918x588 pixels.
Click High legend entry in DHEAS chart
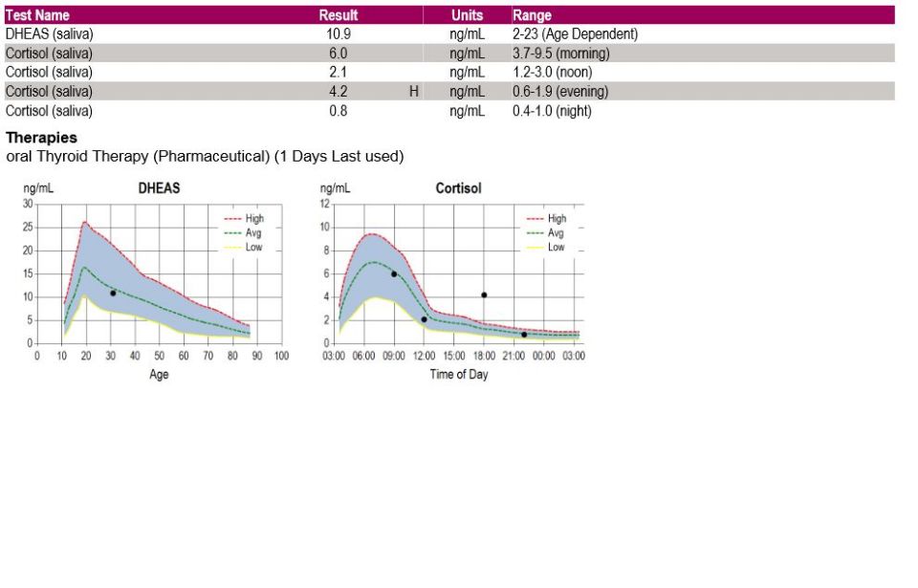point(244,218)
